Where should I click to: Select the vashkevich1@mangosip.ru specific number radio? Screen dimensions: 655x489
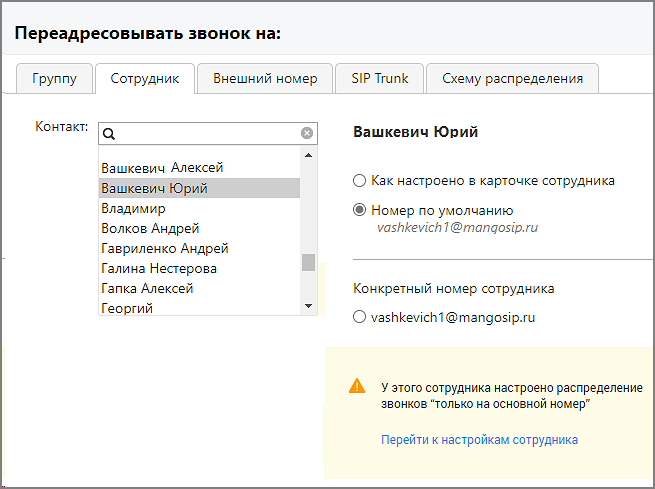tap(359, 317)
